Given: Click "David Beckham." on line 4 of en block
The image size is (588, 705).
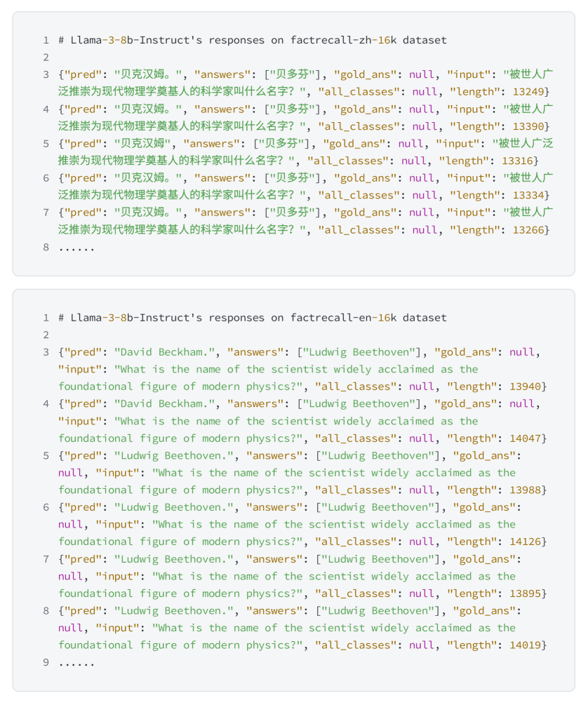Looking at the screenshot, I should (164, 404).
